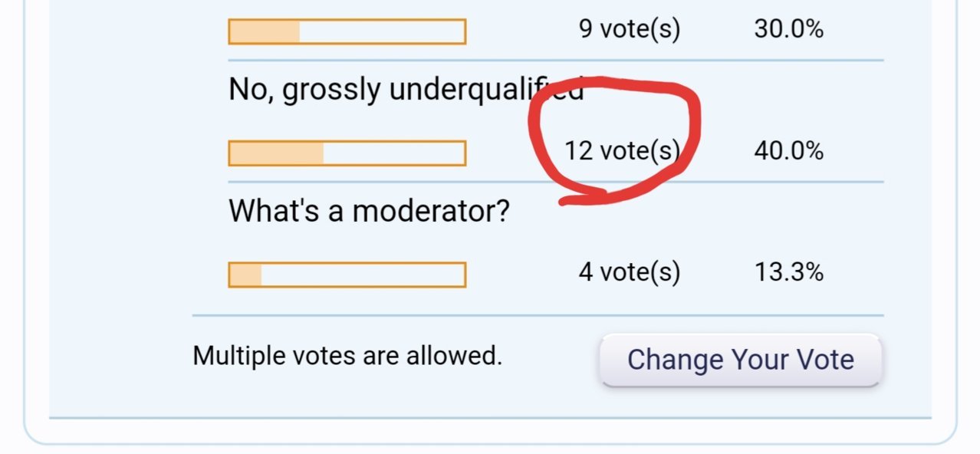Click the word 'moderator?' in the poll option
Viewport: 980px width, 454px height.
(x=431, y=210)
